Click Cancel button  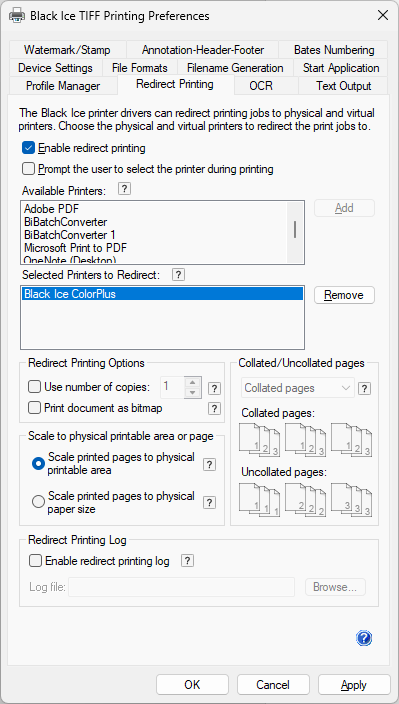273,685
